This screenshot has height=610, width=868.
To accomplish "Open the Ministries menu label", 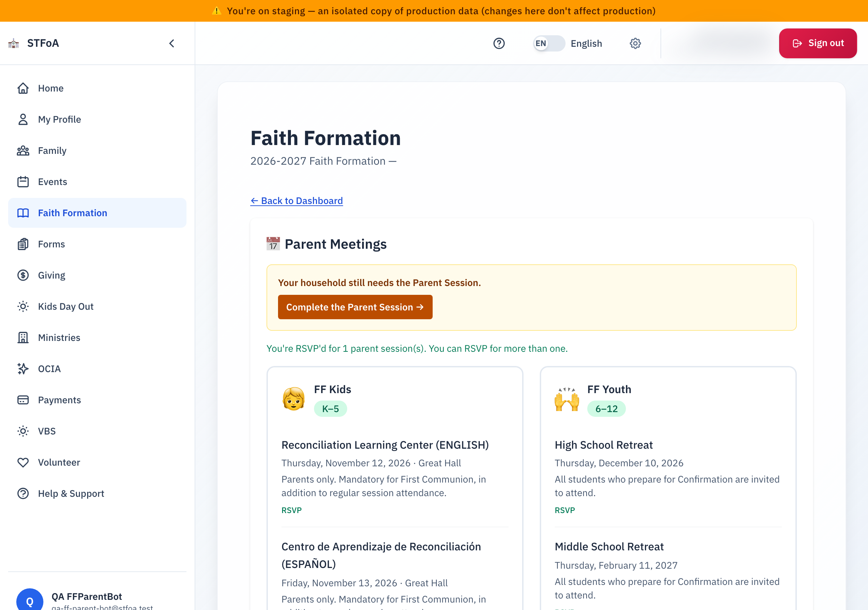I will [x=59, y=338].
